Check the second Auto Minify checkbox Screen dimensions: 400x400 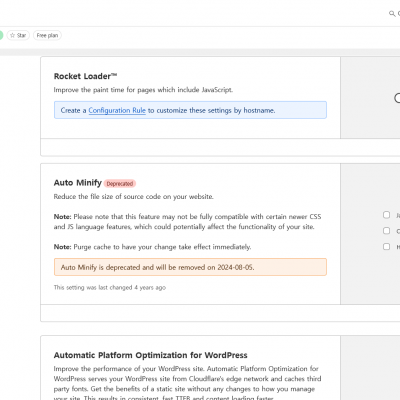(386, 231)
